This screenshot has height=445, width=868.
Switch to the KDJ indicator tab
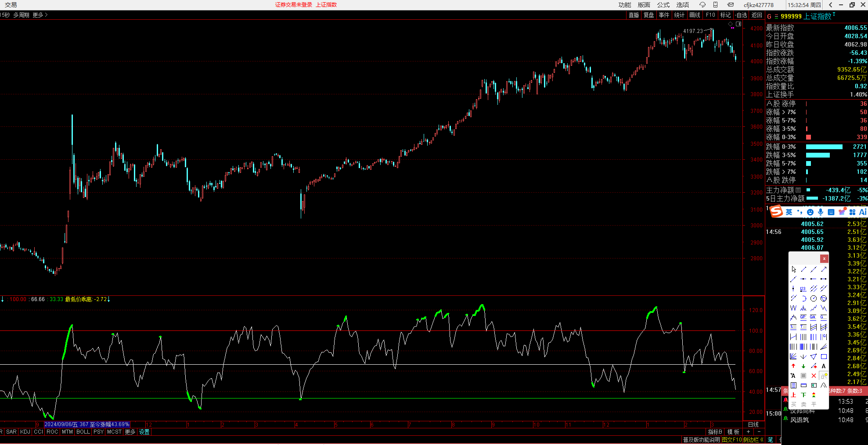click(x=25, y=432)
